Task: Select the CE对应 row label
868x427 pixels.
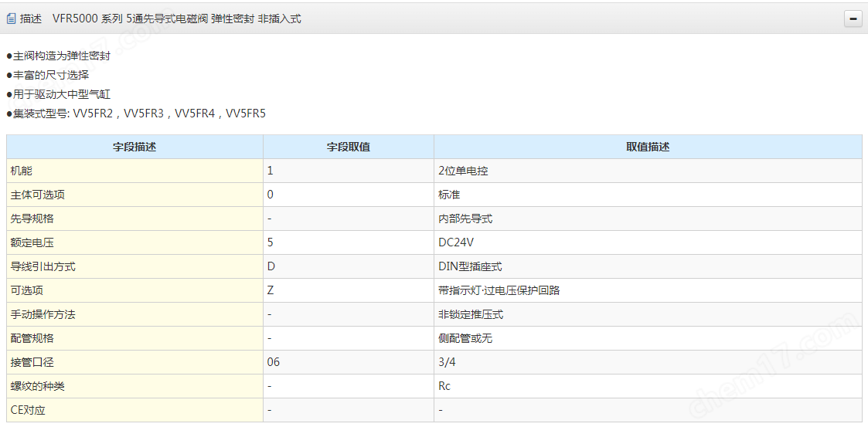Action: click(x=134, y=410)
